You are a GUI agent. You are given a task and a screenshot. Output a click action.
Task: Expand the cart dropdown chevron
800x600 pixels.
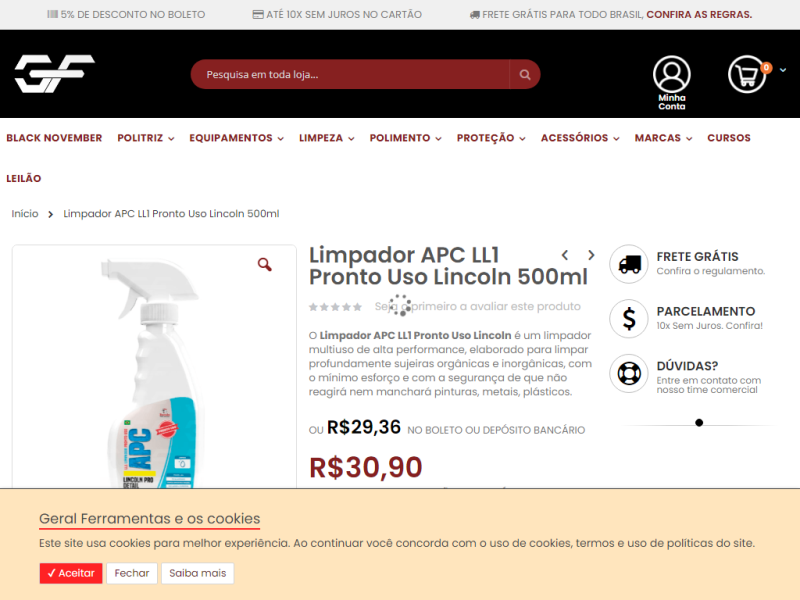[783, 70]
